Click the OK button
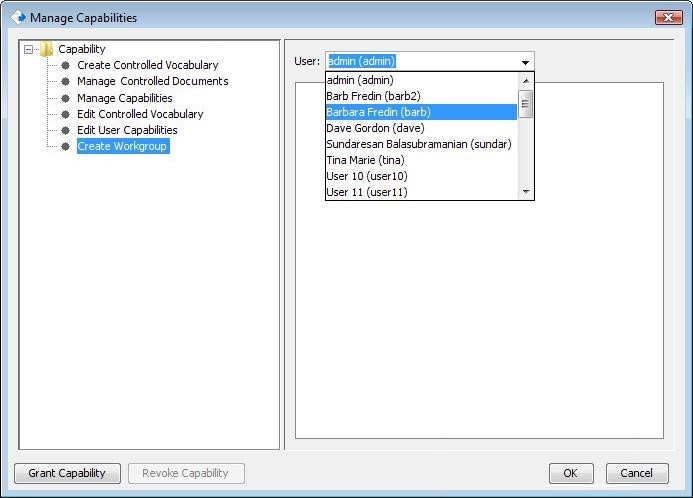The height and width of the screenshot is (498, 693). coord(570,473)
